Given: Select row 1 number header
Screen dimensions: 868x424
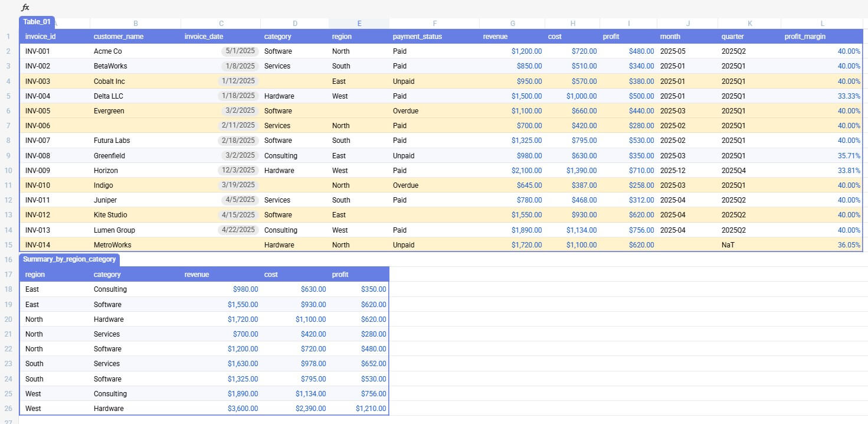Looking at the screenshot, I should pyautogui.click(x=9, y=37).
